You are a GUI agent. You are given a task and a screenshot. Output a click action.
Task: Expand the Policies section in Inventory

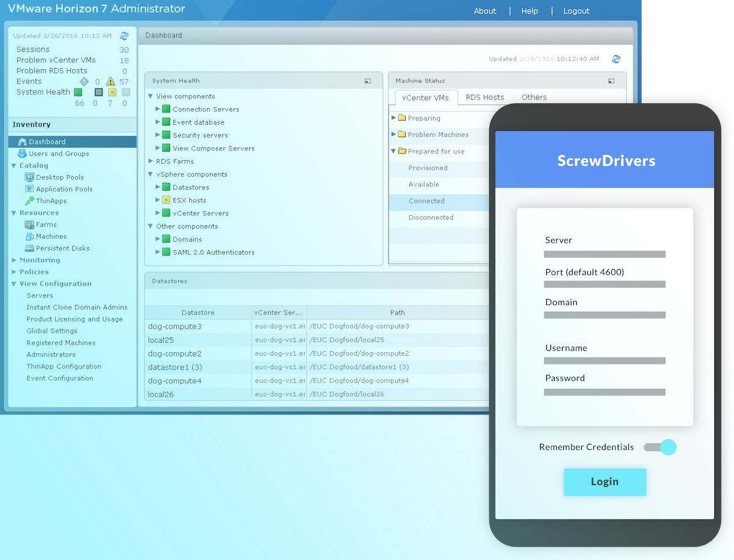tap(13, 271)
